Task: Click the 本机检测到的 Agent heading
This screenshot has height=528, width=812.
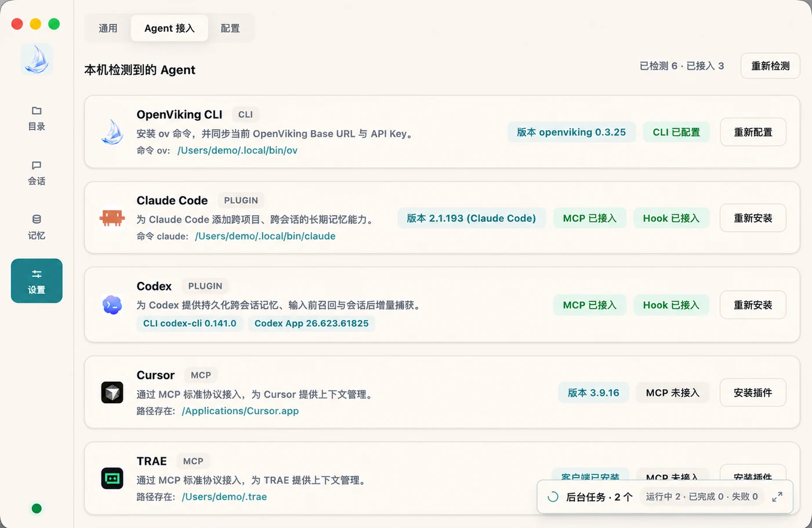Action: pyautogui.click(x=140, y=70)
